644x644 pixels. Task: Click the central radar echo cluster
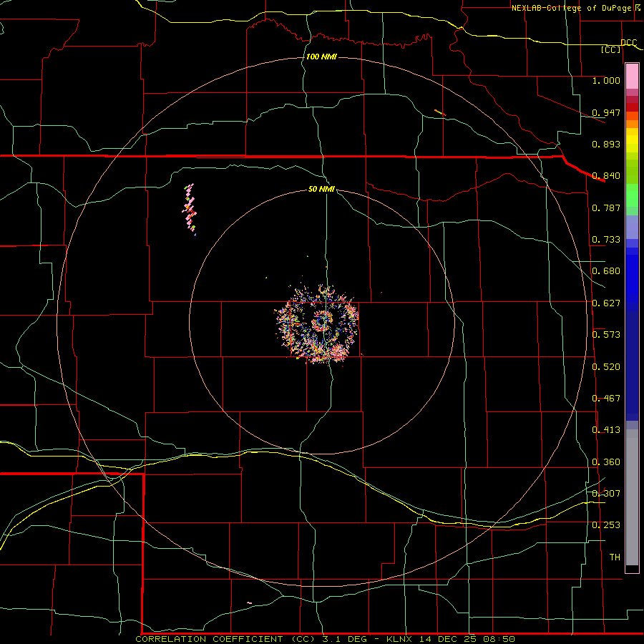pos(317,323)
